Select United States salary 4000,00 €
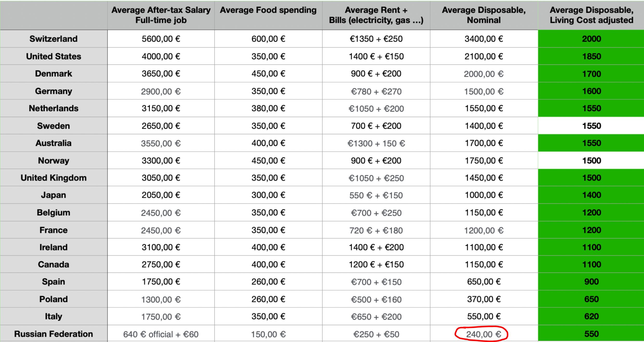The width and height of the screenshot is (644, 342). click(161, 56)
